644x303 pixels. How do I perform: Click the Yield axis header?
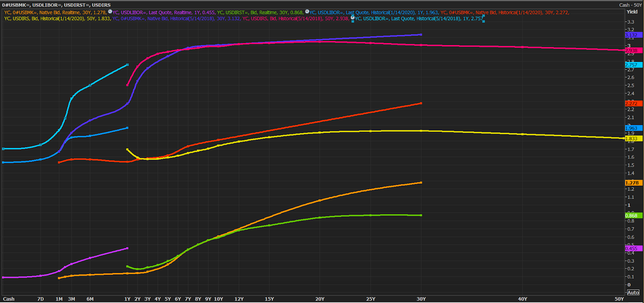(x=632, y=12)
